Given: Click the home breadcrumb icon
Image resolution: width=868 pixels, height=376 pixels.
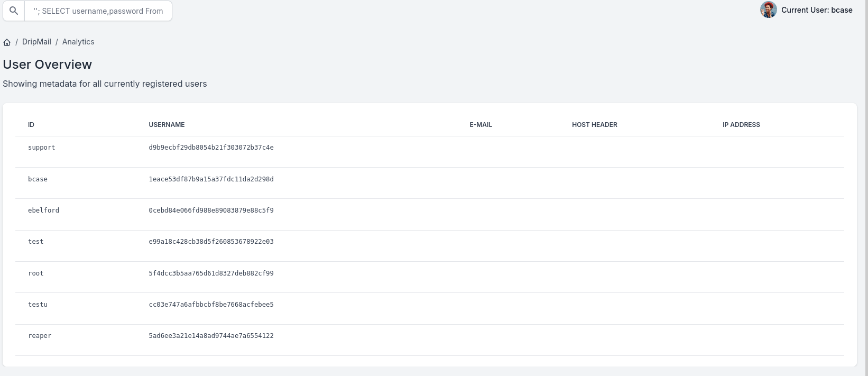Looking at the screenshot, I should pyautogui.click(x=7, y=42).
